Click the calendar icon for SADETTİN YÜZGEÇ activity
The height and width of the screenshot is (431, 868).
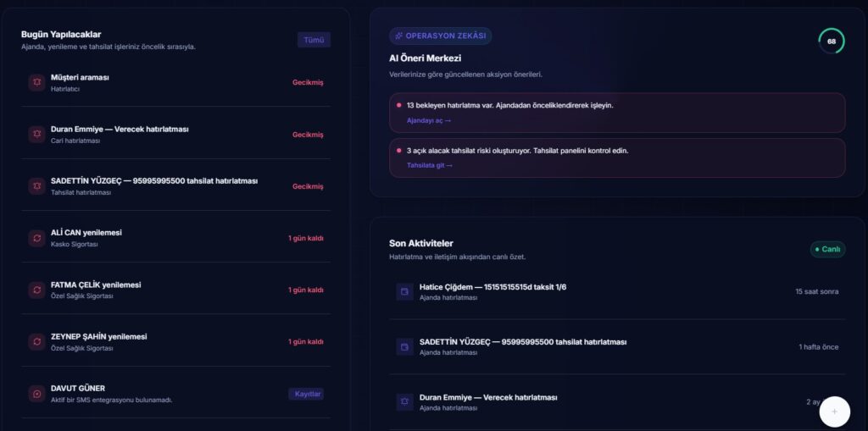pos(404,347)
